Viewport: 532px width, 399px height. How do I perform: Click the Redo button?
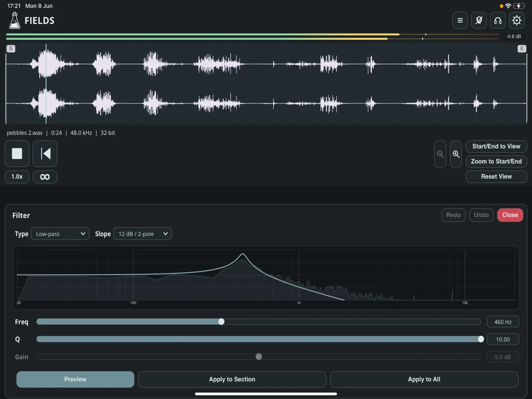[453, 215]
